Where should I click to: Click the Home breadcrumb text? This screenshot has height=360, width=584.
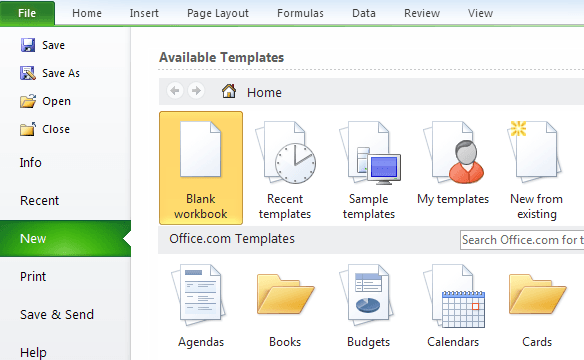[264, 92]
